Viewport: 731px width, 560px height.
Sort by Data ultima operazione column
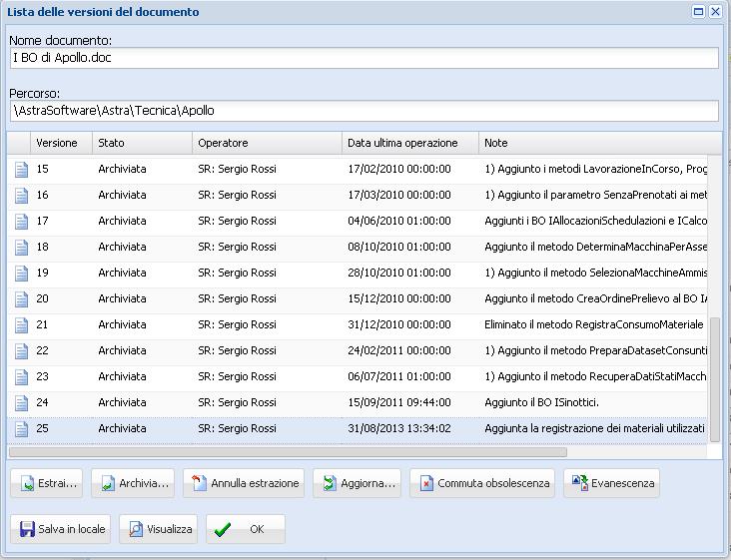pyautogui.click(x=409, y=143)
